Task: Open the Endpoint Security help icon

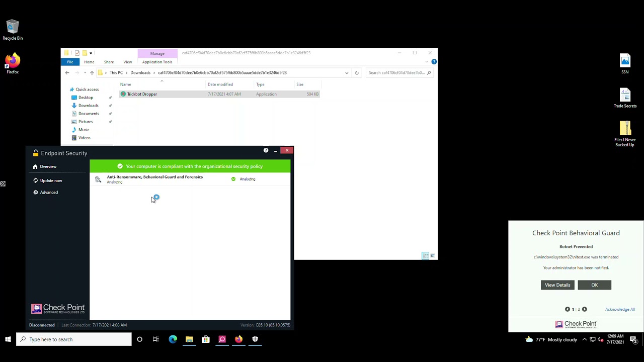Action: (266, 150)
